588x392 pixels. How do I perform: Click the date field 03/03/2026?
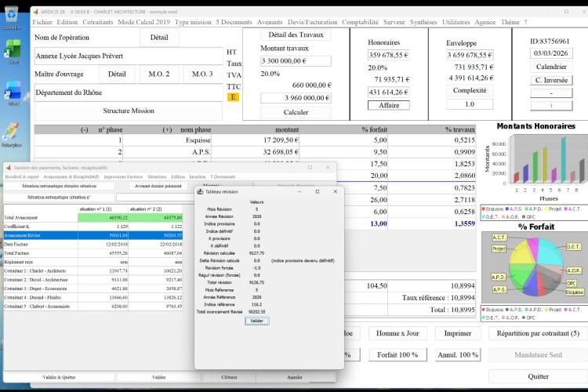[x=551, y=53]
